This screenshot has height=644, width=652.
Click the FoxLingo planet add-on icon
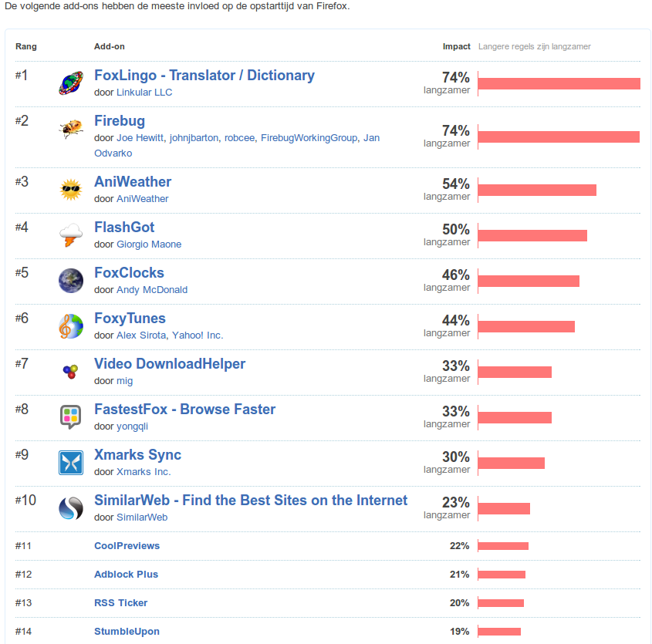[x=71, y=83]
